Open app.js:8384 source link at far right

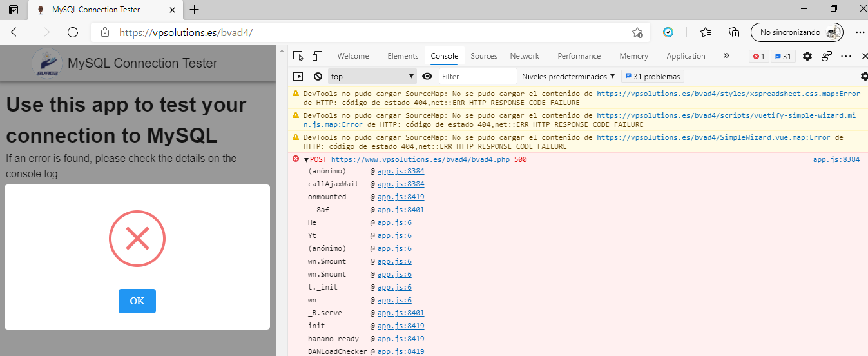pos(836,159)
